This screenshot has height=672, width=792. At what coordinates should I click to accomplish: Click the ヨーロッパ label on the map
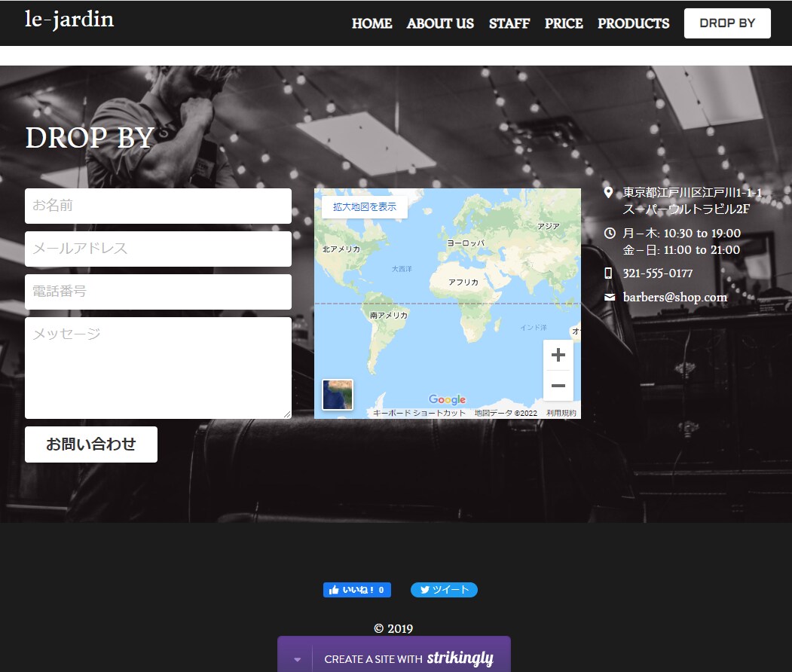click(x=465, y=243)
